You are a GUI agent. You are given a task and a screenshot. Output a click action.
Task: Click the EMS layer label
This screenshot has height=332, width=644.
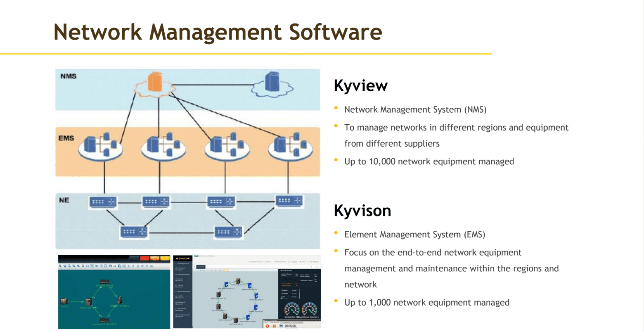[66, 138]
